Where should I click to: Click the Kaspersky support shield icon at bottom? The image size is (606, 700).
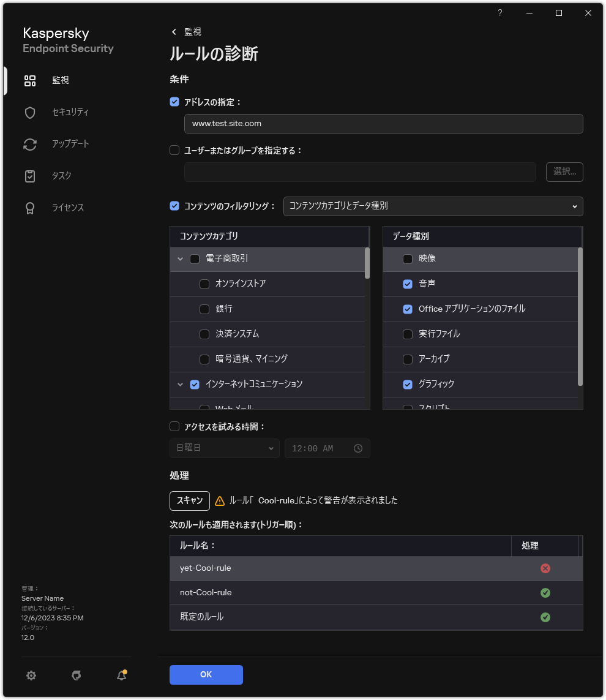[x=76, y=675]
